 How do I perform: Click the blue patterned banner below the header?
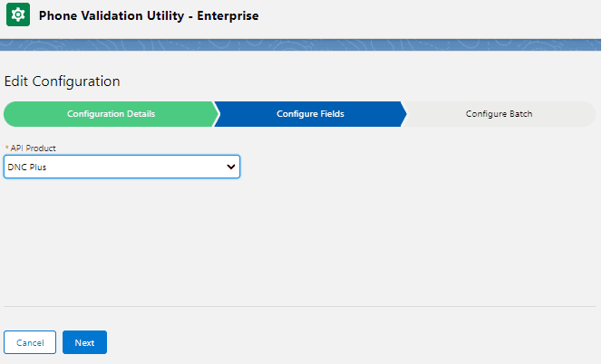coord(299,45)
